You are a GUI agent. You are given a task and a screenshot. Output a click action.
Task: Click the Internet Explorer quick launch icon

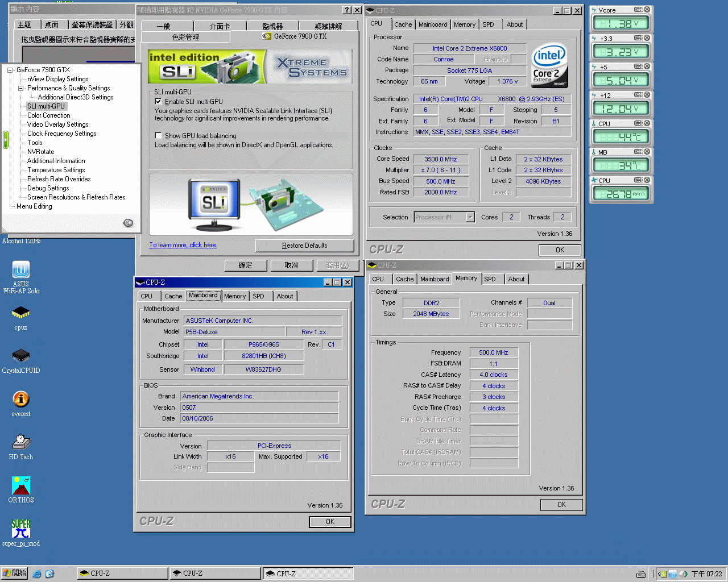pyautogui.click(x=37, y=574)
